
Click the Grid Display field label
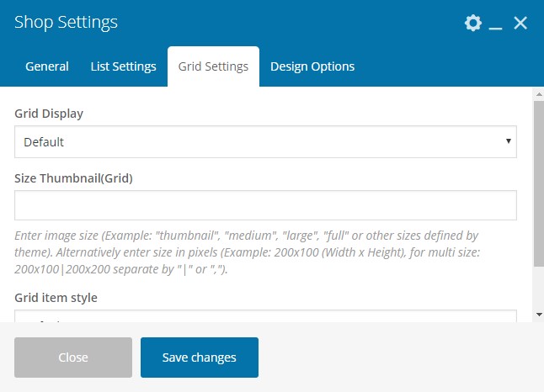(x=49, y=114)
